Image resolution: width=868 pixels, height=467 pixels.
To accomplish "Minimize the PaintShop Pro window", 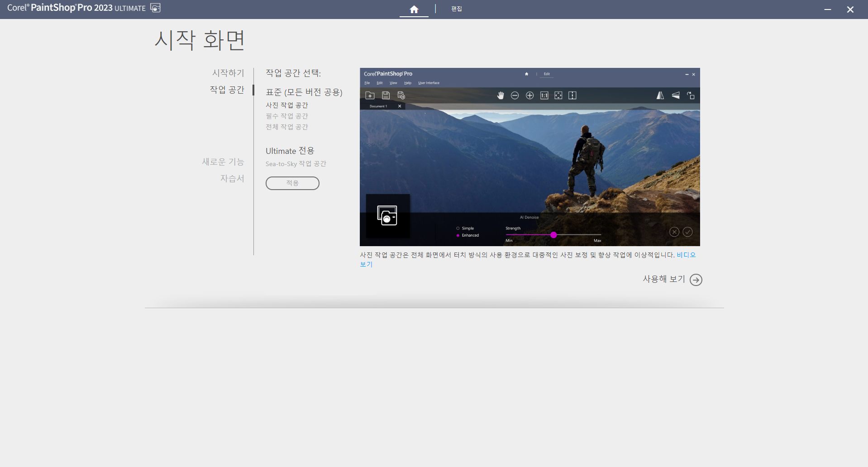I will coord(827,9).
